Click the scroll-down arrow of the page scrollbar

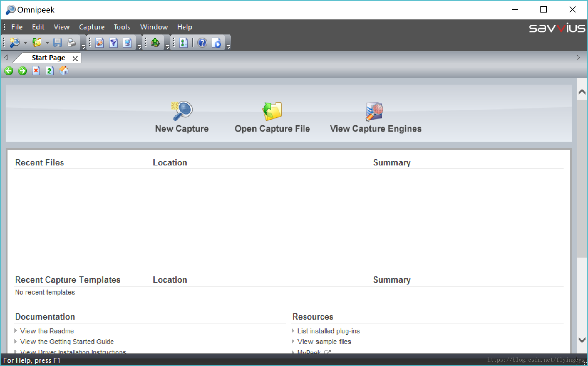pyautogui.click(x=582, y=340)
